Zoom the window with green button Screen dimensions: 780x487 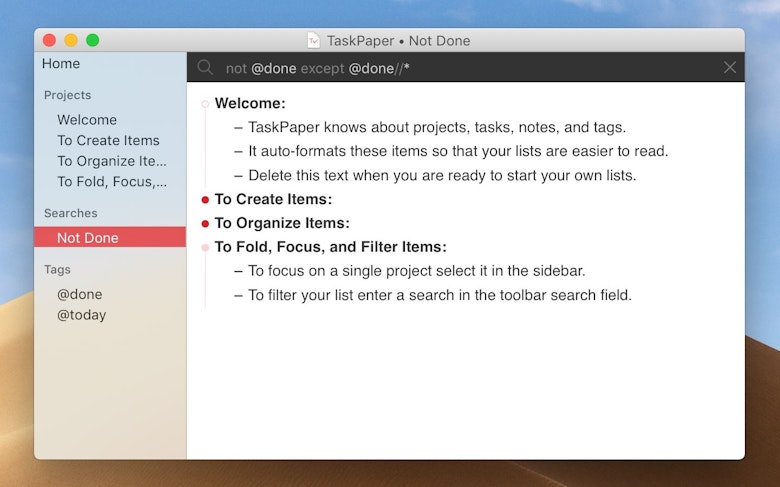click(x=93, y=40)
